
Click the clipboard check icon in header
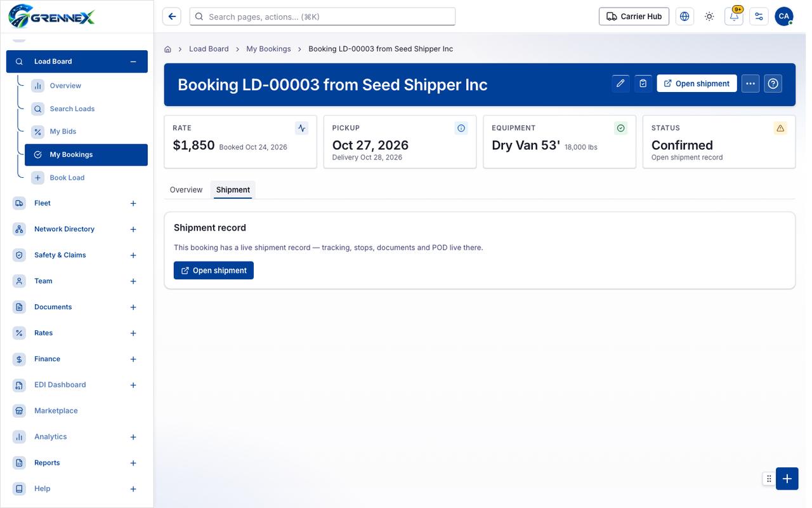point(643,83)
